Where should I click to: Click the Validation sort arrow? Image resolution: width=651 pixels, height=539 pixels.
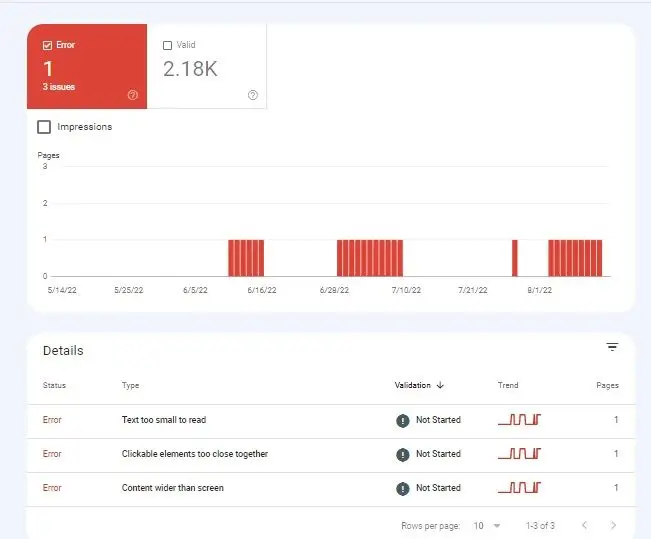point(441,385)
